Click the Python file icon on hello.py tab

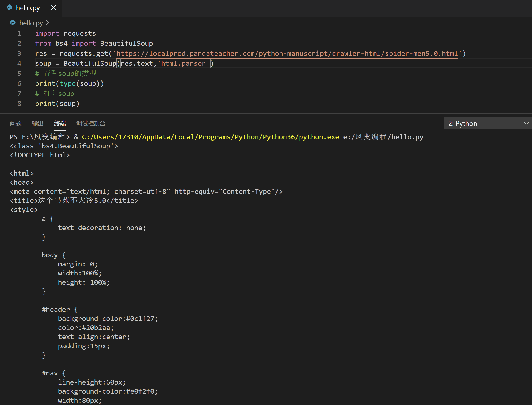point(10,7)
